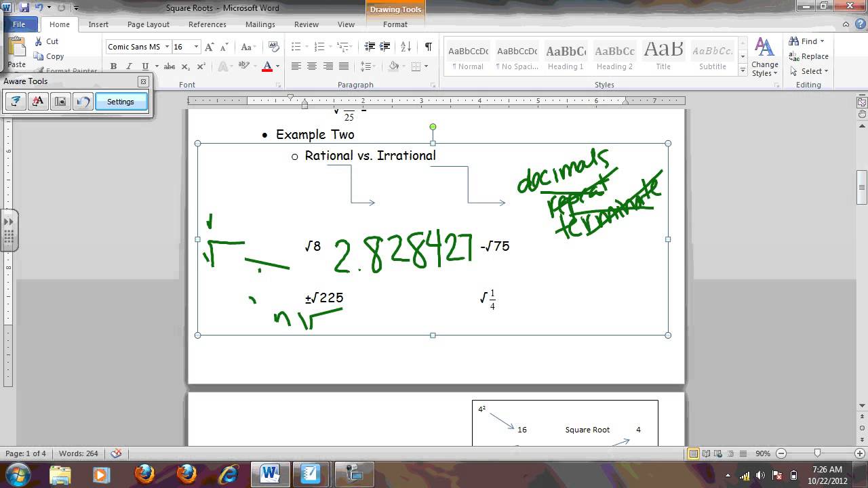Click the first Aware Tools pen icon

coord(15,102)
